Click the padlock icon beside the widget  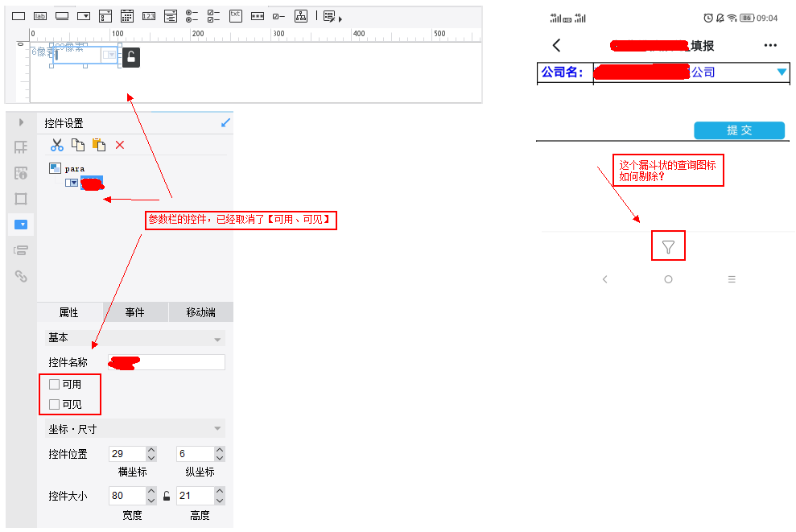pyautogui.click(x=131, y=57)
